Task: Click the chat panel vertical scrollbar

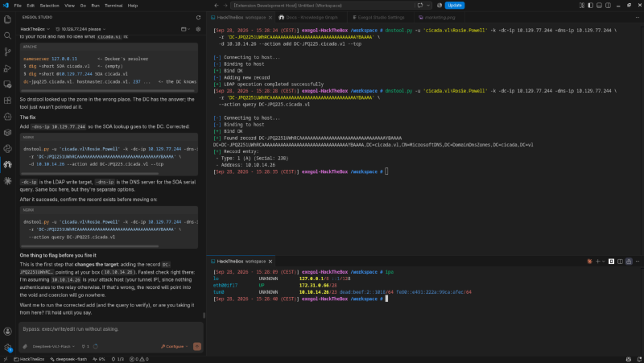Action: [204, 316]
